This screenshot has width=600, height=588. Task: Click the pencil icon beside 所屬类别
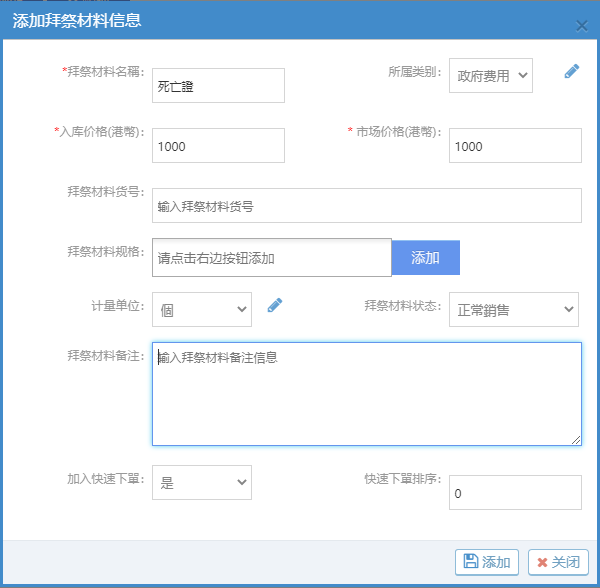571,71
